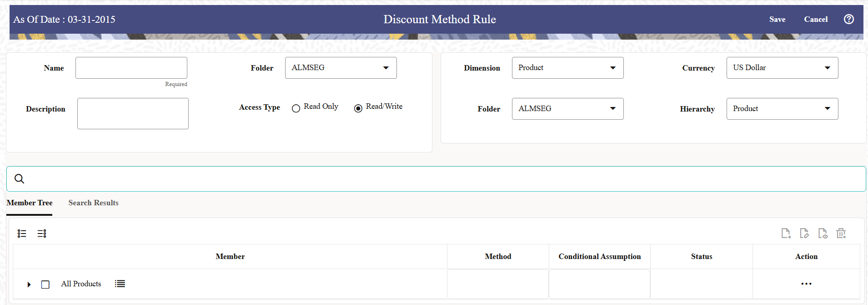Image resolution: width=868 pixels, height=305 pixels.
Task: Click the add document icon in toolbar
Action: point(786,234)
